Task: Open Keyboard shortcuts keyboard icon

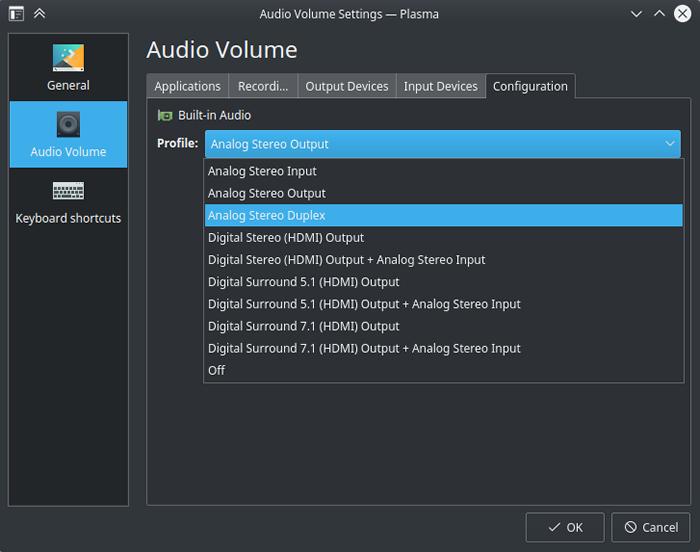Action: [68, 191]
